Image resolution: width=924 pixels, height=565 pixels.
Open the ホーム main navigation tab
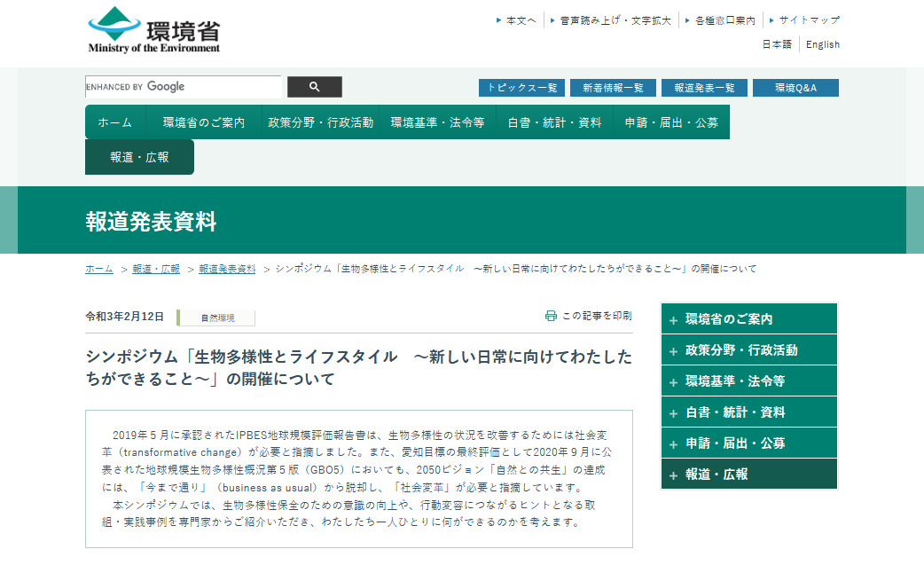(x=114, y=122)
